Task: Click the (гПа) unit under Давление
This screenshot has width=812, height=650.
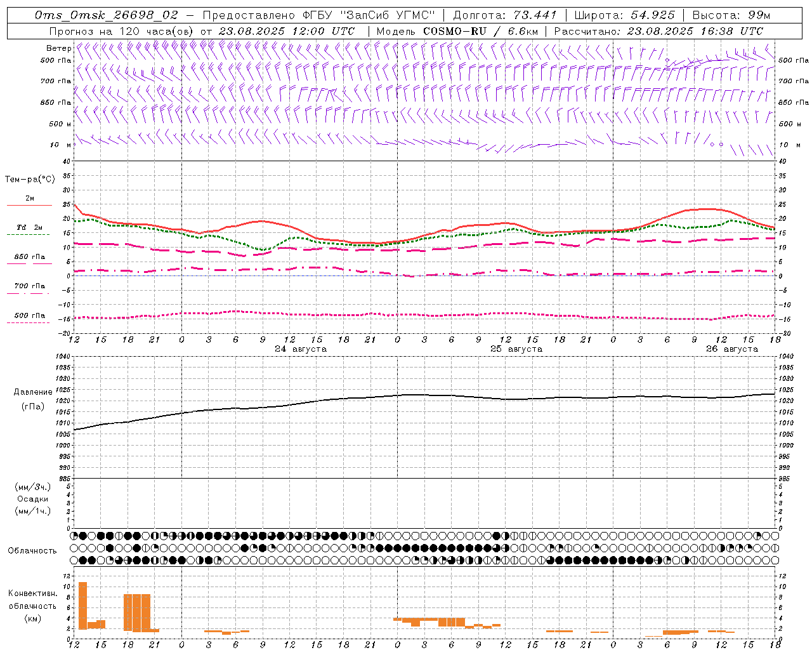Action: point(33,407)
